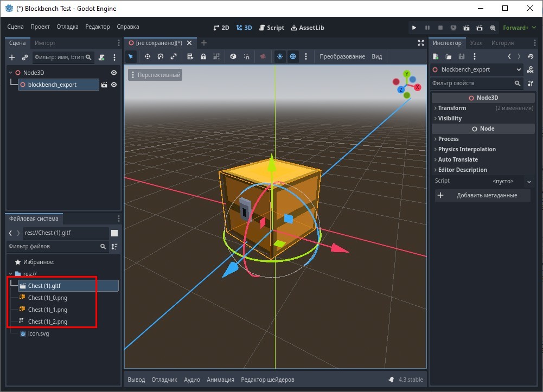Select the Rotate mode tool

[161, 56]
